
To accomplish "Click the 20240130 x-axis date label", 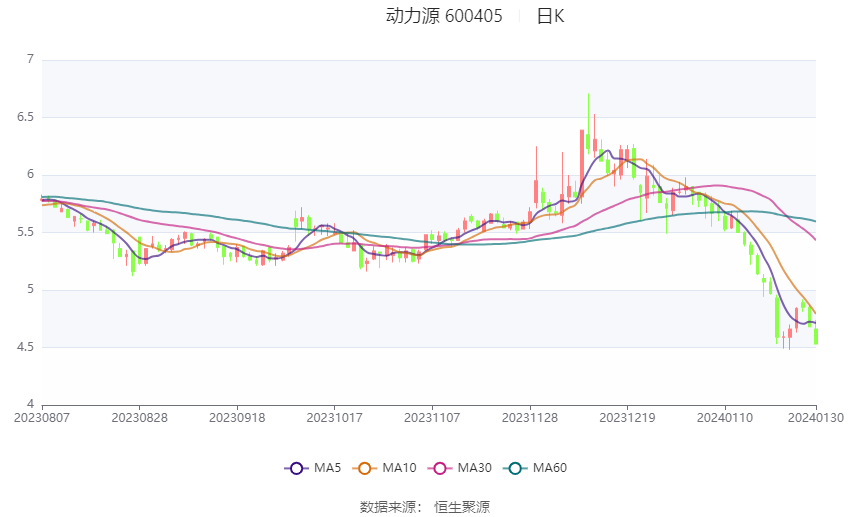I will tap(816, 418).
